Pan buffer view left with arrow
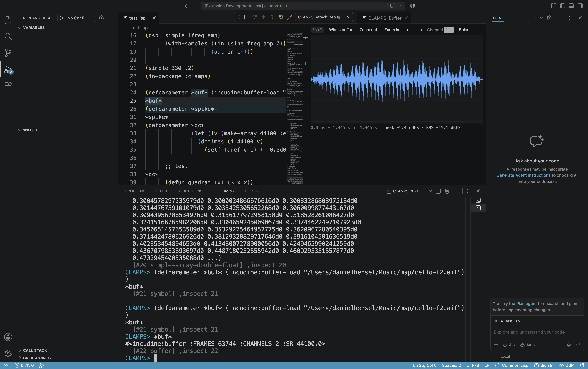This screenshot has height=369, width=588. click(x=409, y=30)
